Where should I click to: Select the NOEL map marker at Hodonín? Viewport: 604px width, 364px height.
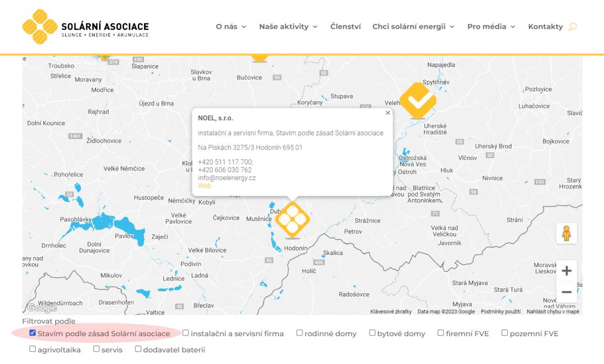[x=293, y=220]
